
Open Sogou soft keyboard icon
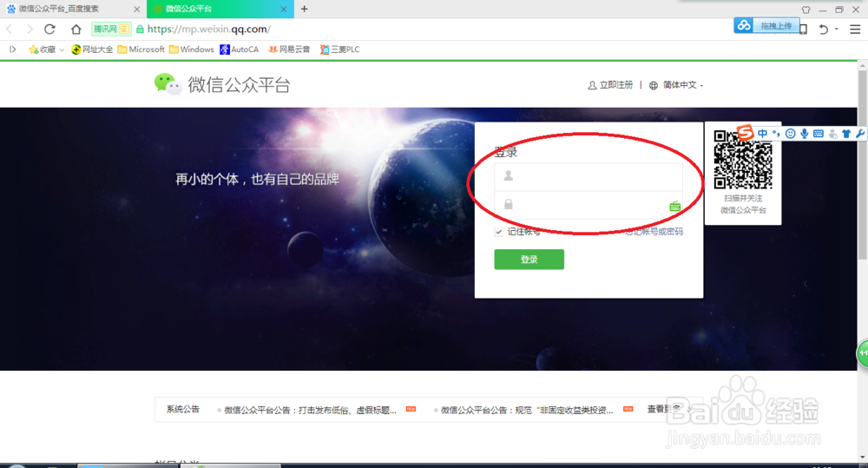coord(819,134)
